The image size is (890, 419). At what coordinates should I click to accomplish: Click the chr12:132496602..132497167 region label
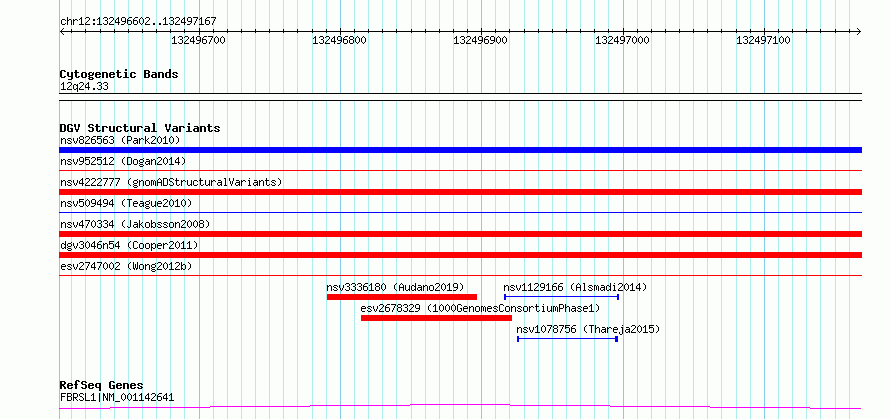pos(138,22)
